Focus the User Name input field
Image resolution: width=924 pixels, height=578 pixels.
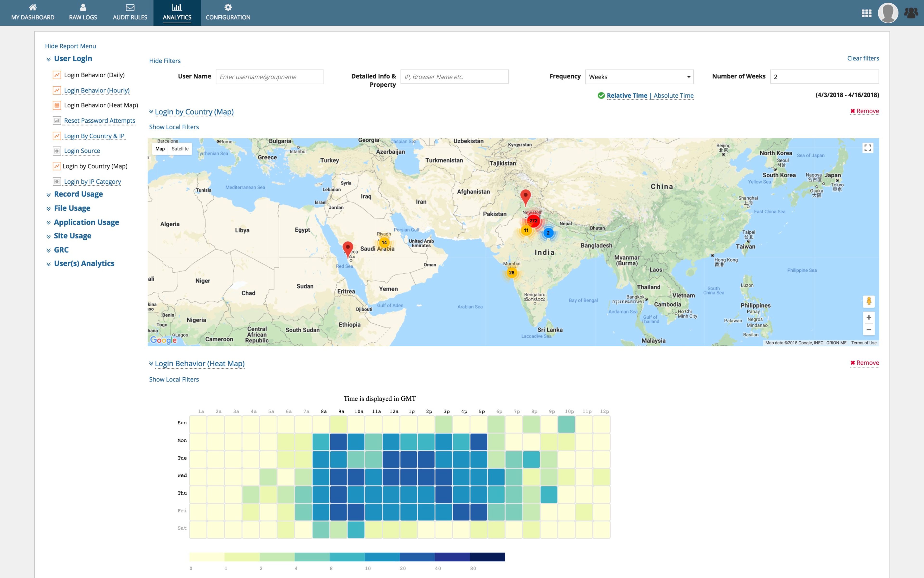pyautogui.click(x=269, y=77)
